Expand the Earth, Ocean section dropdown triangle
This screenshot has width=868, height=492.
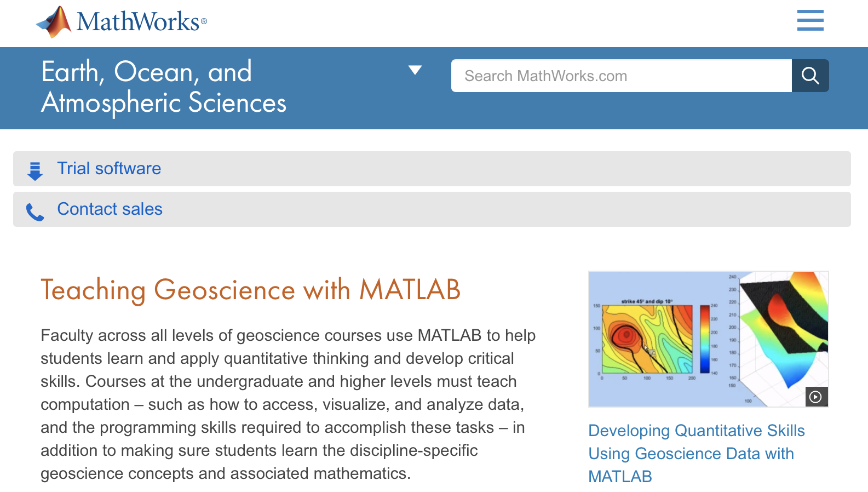[x=415, y=70]
